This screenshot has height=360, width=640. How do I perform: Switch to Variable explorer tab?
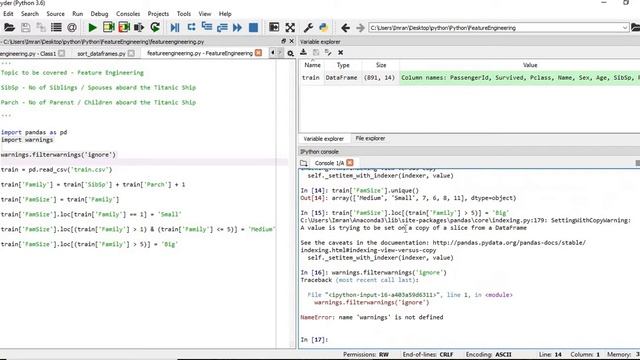323,139
